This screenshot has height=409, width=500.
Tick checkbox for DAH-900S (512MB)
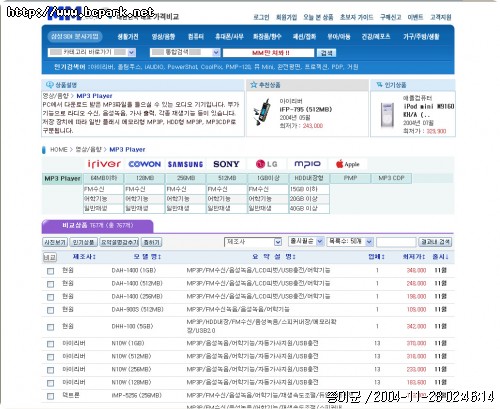(x=50, y=310)
